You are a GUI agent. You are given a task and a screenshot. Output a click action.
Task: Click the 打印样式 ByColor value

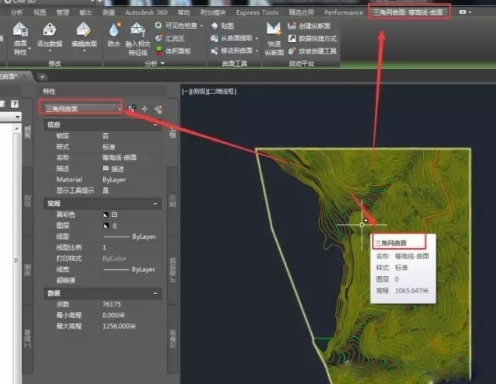[x=114, y=258]
